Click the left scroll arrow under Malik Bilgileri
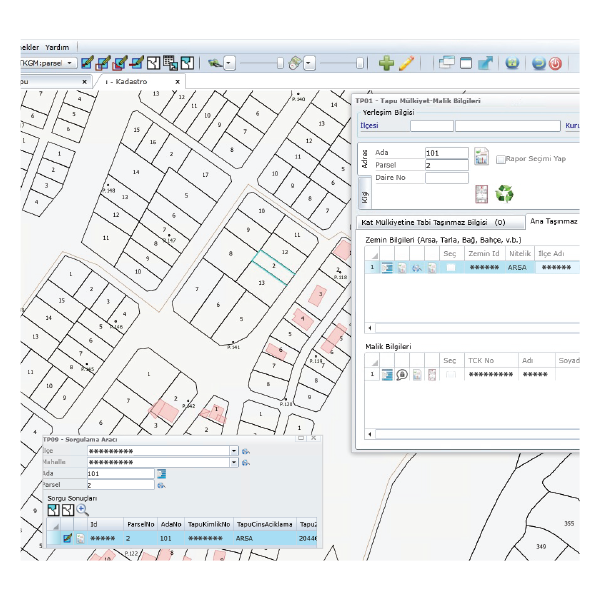The width and height of the screenshot is (600, 600). click(370, 434)
